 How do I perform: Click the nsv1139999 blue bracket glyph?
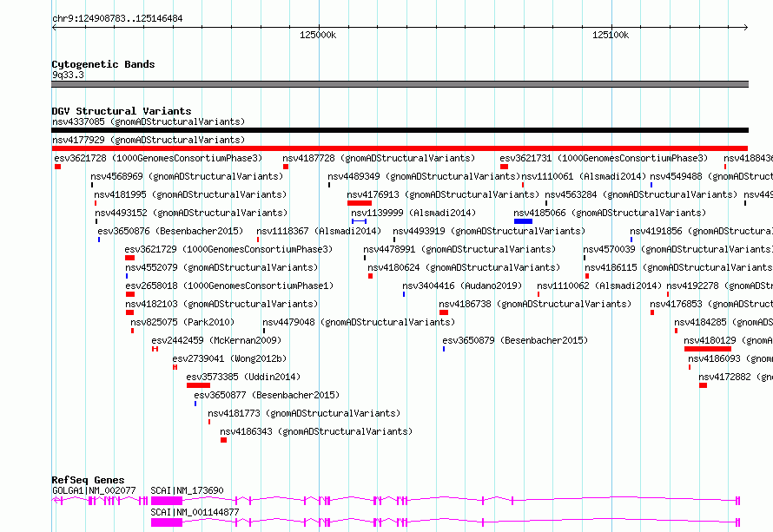[x=359, y=221]
